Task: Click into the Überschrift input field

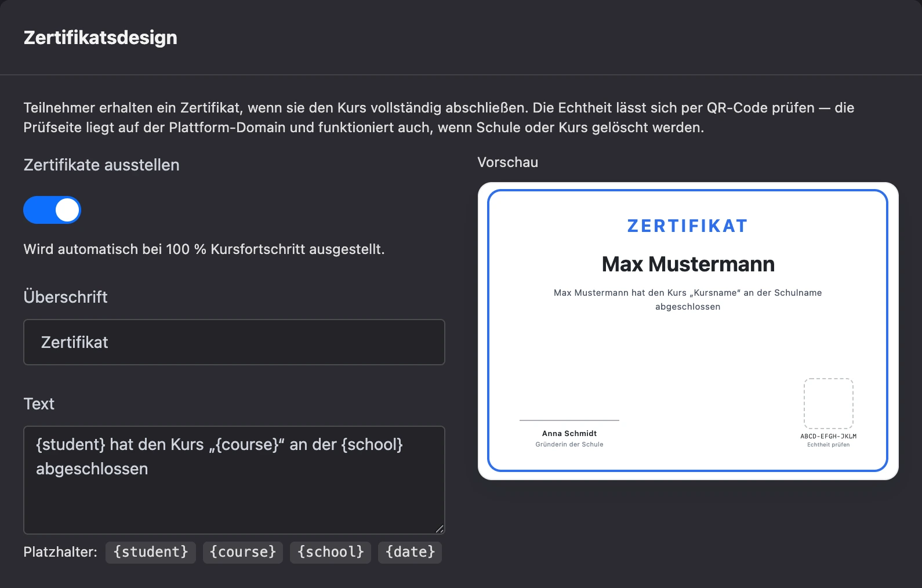Action: (234, 342)
